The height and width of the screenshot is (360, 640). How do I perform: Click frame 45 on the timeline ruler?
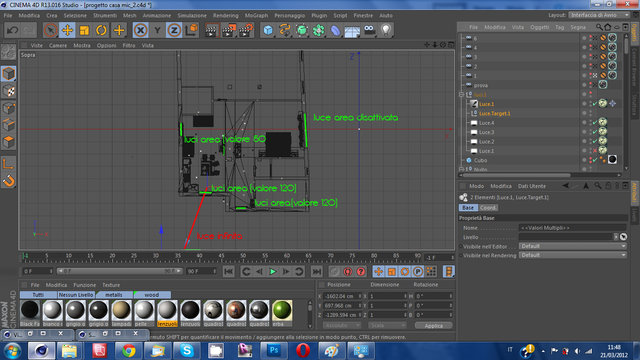tap(221, 256)
